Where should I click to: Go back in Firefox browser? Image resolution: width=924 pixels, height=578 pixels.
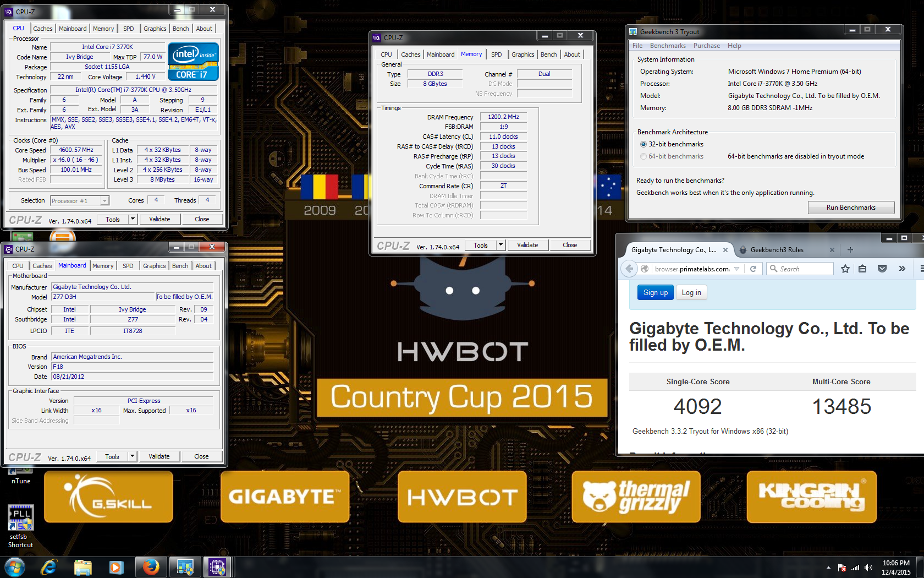(629, 269)
